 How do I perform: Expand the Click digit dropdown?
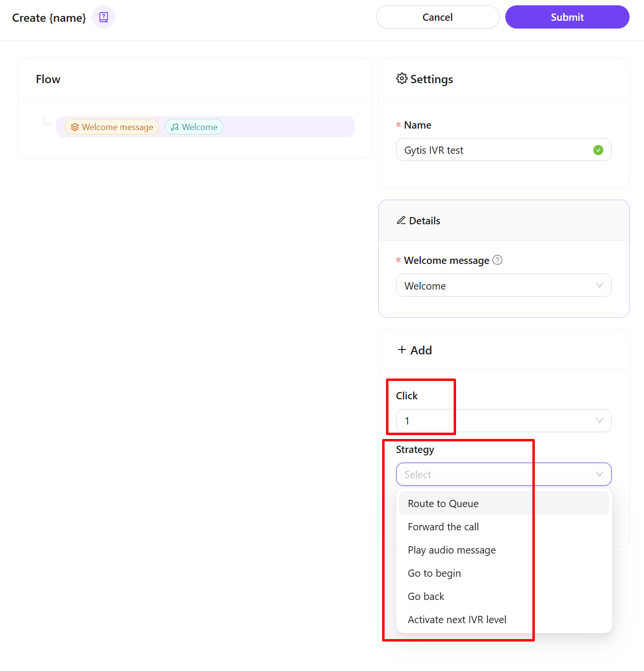click(503, 421)
